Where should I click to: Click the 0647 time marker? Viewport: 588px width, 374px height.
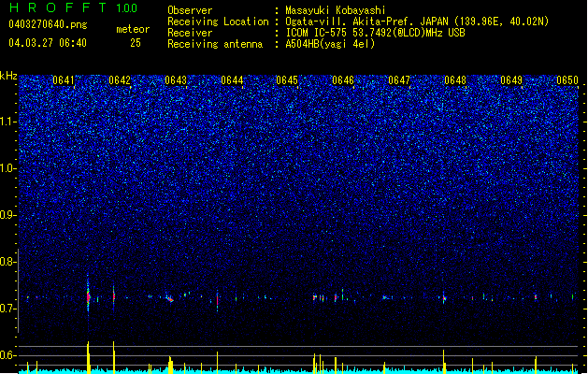coord(399,80)
